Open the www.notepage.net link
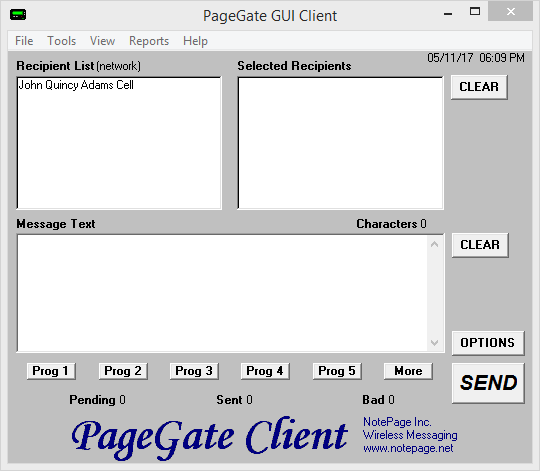540x471 pixels. (408, 448)
